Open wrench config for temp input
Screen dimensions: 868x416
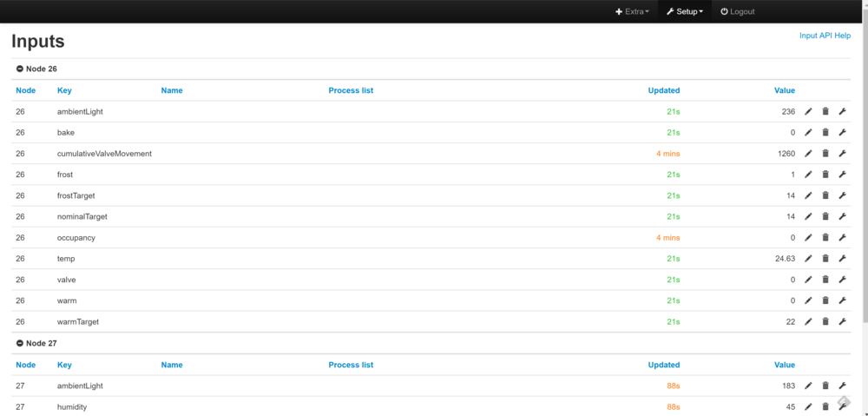coord(843,259)
